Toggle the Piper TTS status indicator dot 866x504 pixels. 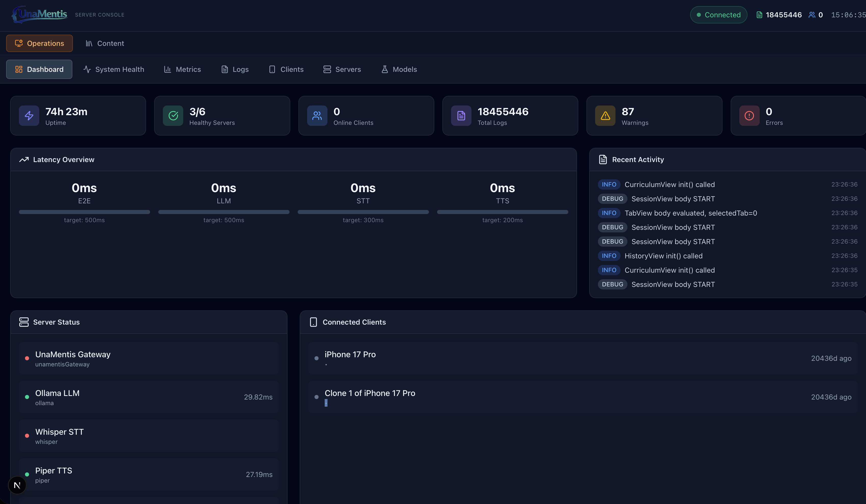click(x=27, y=474)
